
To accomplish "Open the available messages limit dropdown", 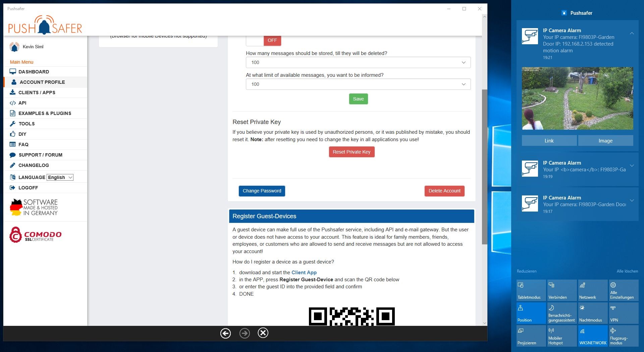I will (358, 84).
